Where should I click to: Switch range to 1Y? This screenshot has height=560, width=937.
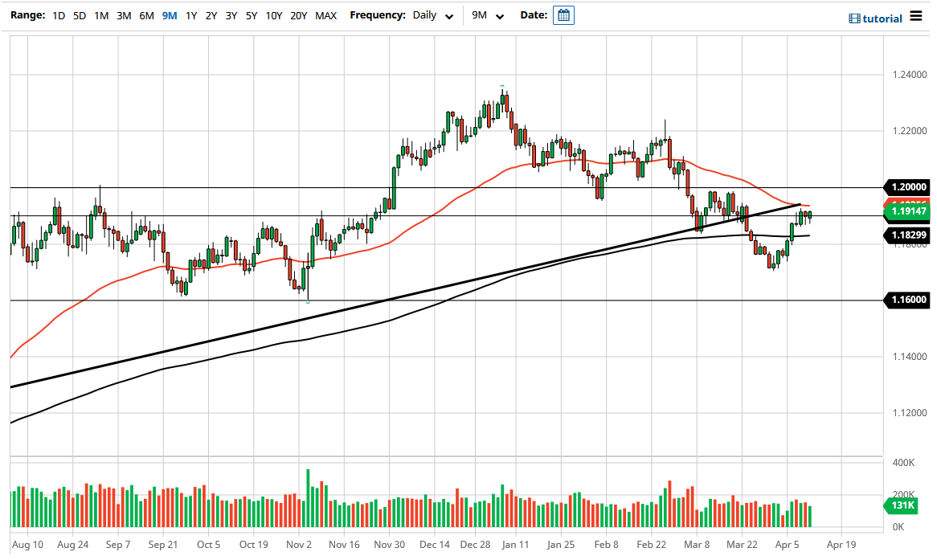(191, 15)
